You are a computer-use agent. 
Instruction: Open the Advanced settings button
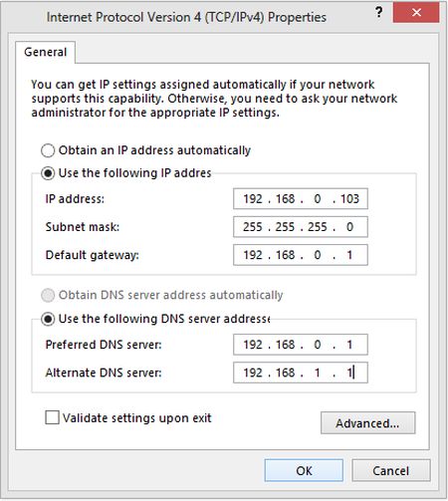[x=367, y=423]
